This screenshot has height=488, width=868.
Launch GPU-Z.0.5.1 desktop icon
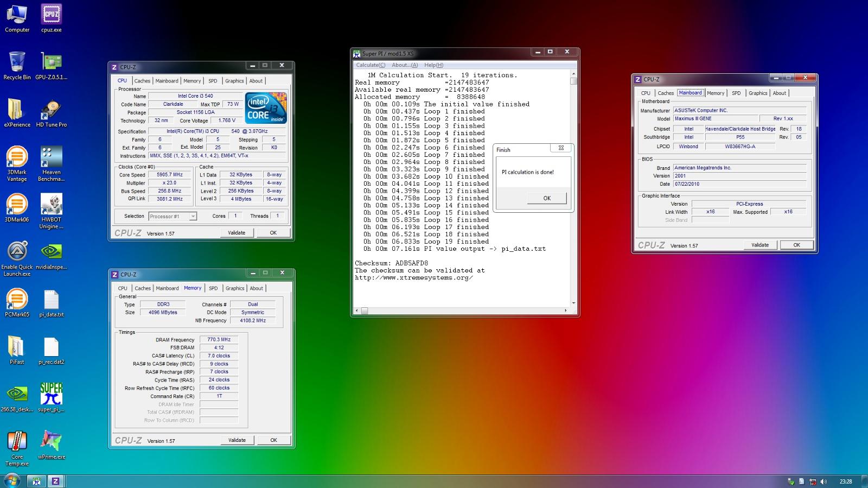pyautogui.click(x=51, y=66)
